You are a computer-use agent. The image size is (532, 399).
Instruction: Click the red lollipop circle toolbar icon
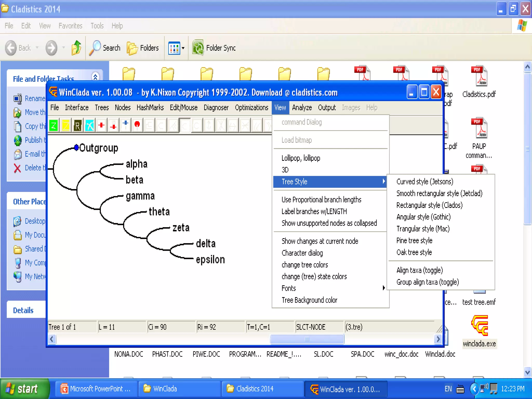(x=137, y=125)
